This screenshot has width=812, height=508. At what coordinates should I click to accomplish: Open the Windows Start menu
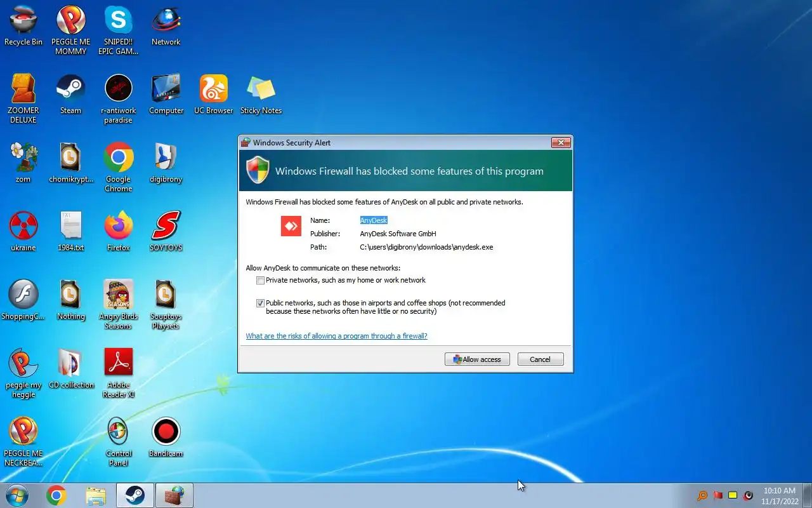tap(17, 495)
